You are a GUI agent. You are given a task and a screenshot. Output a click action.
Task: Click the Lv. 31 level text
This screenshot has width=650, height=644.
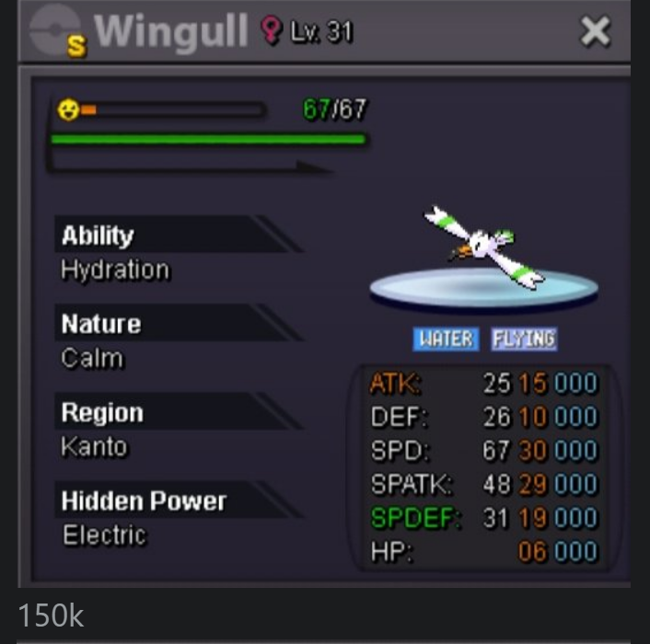coord(321,31)
